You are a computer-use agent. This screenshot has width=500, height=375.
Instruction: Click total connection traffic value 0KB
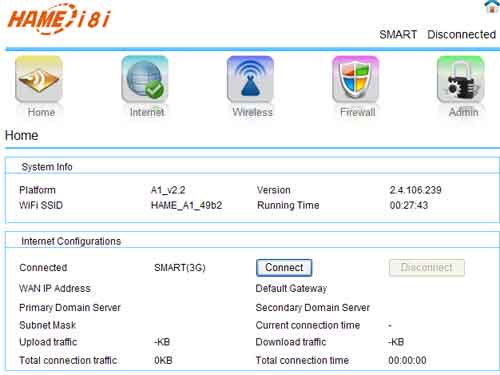pyautogui.click(x=163, y=360)
